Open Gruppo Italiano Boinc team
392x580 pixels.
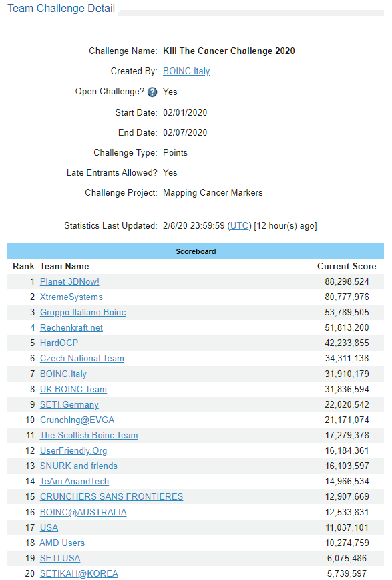point(83,313)
